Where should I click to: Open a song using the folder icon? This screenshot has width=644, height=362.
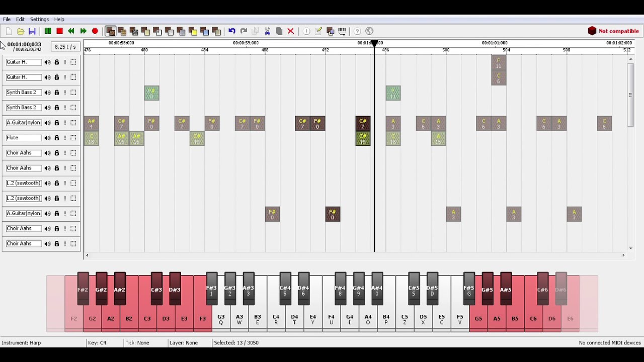point(21,31)
